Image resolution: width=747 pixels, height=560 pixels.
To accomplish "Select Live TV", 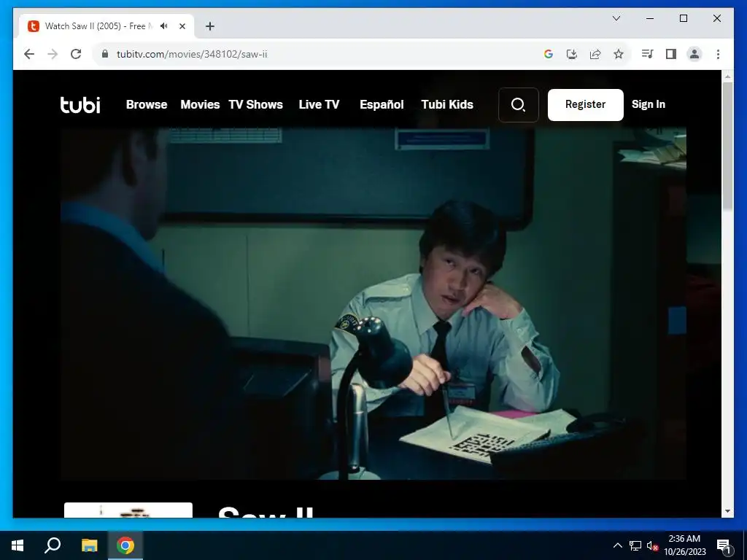I will click(x=320, y=105).
